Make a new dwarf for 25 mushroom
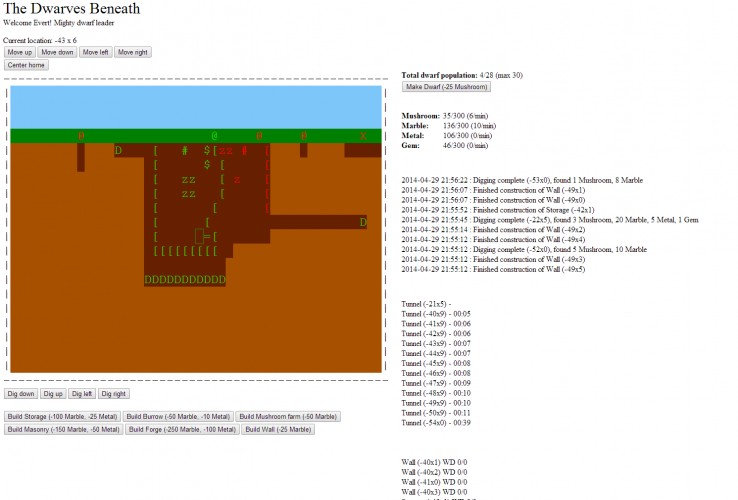Screen dimensions: 738x500 (446, 87)
